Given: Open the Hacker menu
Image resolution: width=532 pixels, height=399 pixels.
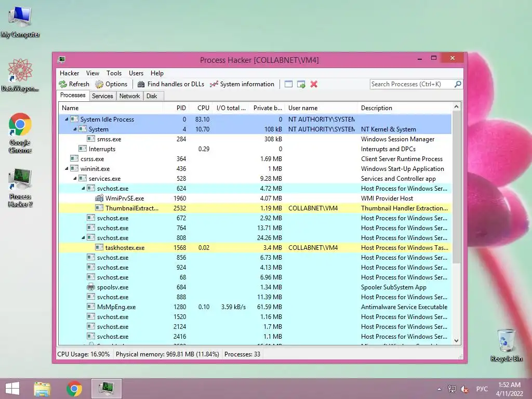Looking at the screenshot, I should coord(69,73).
